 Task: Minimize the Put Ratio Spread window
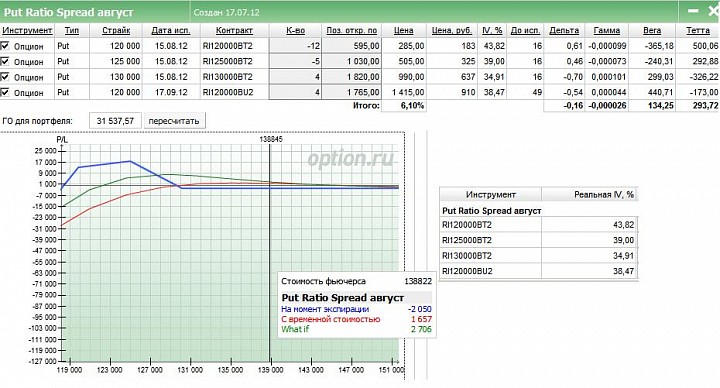(693, 11)
